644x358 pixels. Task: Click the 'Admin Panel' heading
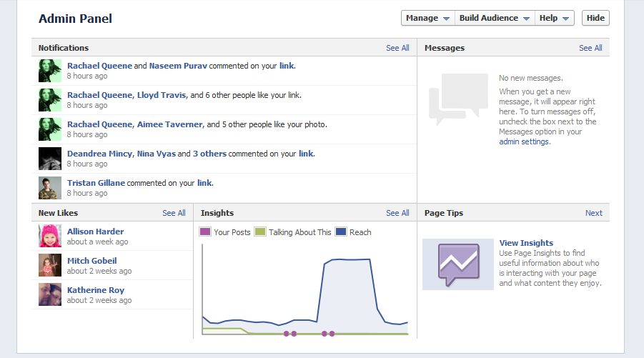(x=75, y=19)
